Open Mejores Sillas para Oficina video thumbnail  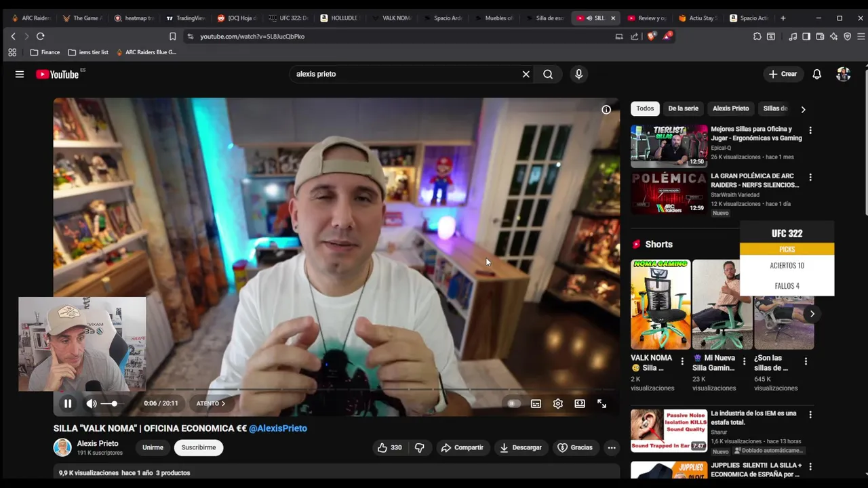coord(669,146)
